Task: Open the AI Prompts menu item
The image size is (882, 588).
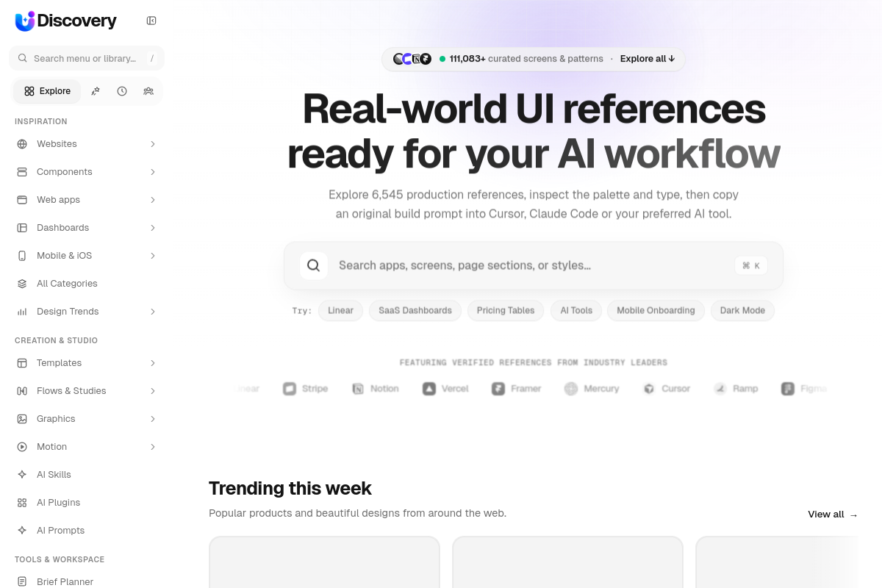Action: coord(87,531)
